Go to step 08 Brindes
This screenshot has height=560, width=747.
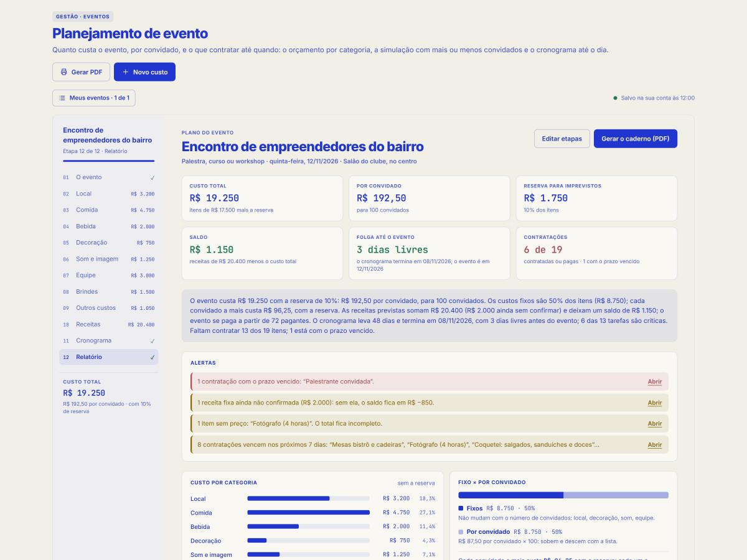[x=109, y=292]
